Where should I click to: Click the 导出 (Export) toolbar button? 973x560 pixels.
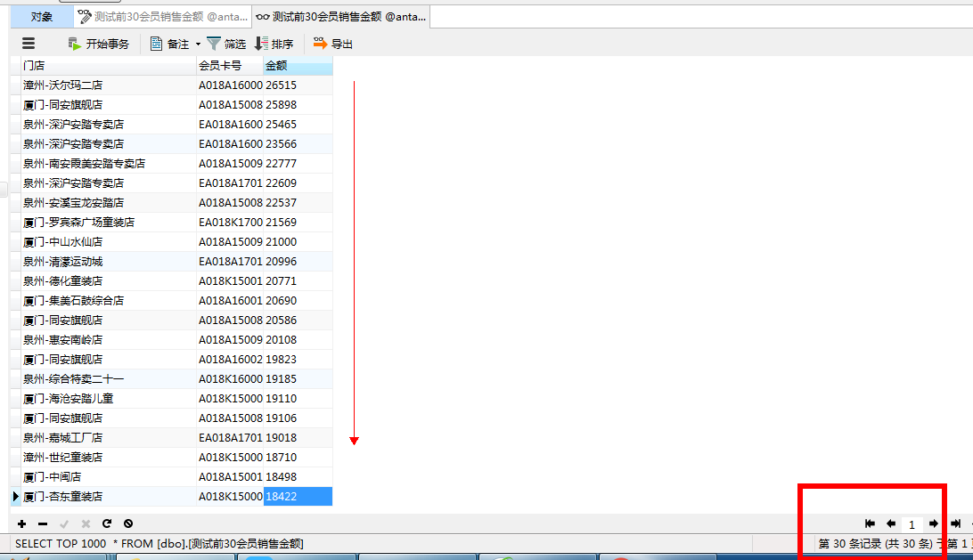pyautogui.click(x=333, y=44)
